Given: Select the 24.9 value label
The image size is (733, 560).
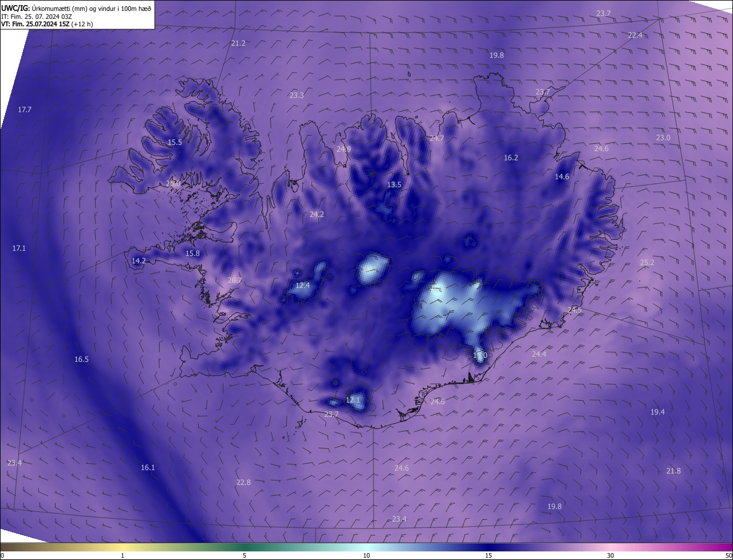Looking at the screenshot, I should tap(344, 149).
